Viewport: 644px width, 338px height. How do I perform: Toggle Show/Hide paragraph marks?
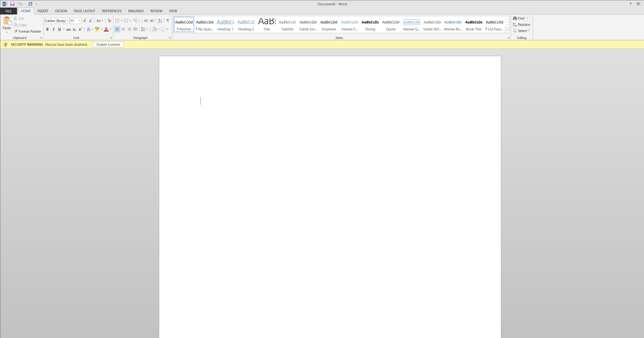tap(168, 21)
